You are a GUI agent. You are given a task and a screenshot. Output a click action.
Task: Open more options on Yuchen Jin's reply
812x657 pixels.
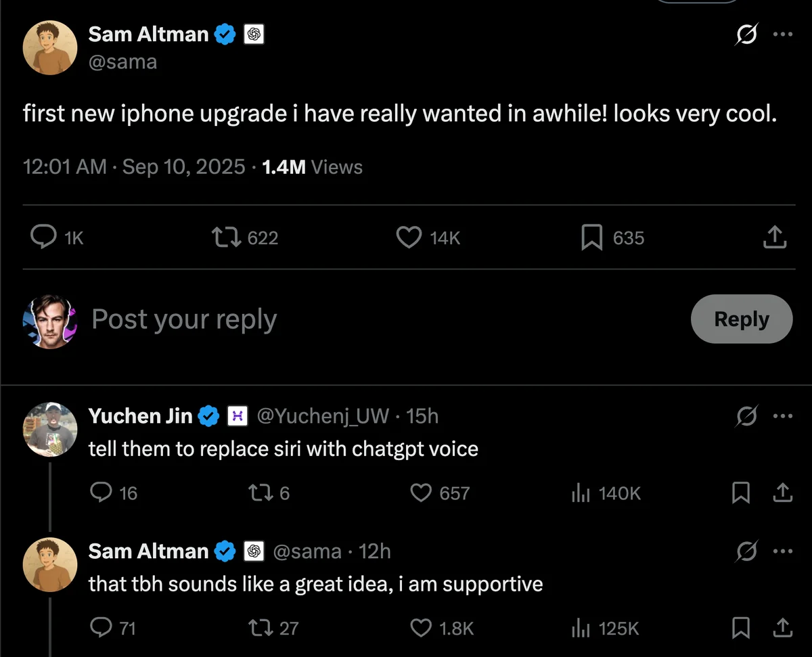coord(782,416)
